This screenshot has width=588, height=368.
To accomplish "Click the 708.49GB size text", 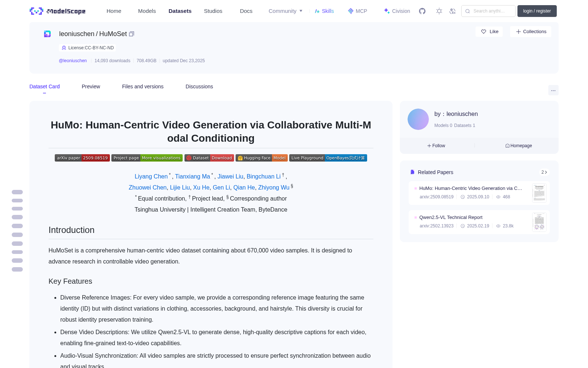I will [x=147, y=61].
